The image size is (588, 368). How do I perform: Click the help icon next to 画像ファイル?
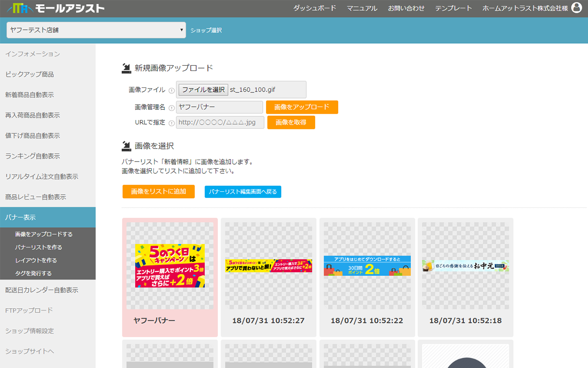172,90
